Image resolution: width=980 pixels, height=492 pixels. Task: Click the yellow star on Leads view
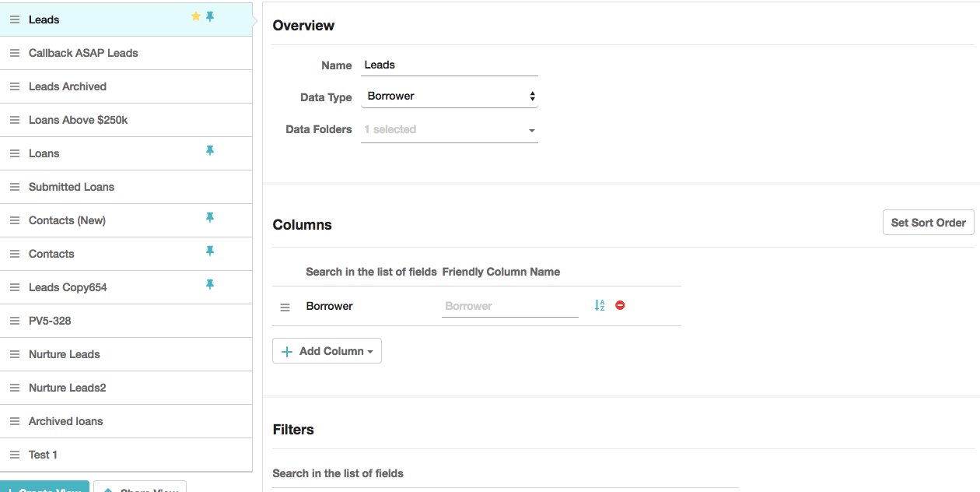(x=196, y=16)
